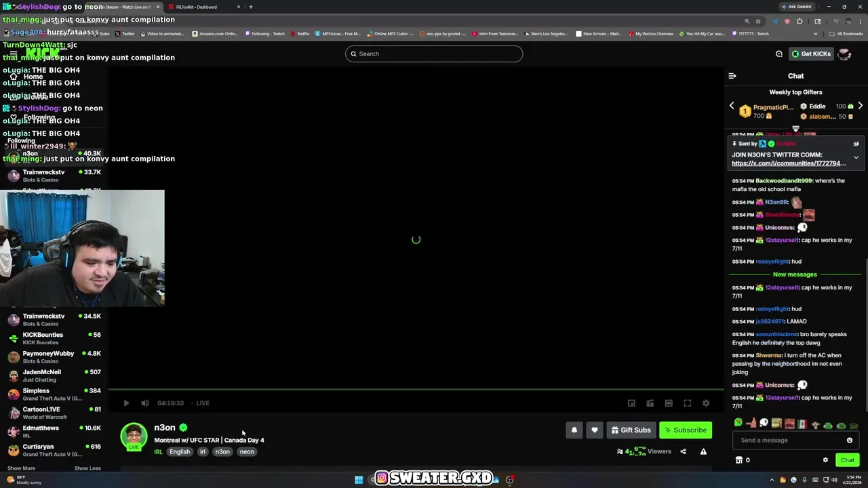Screen dimensions: 868x488
Task: Show hidden system tray icons
Action: pyautogui.click(x=772, y=480)
